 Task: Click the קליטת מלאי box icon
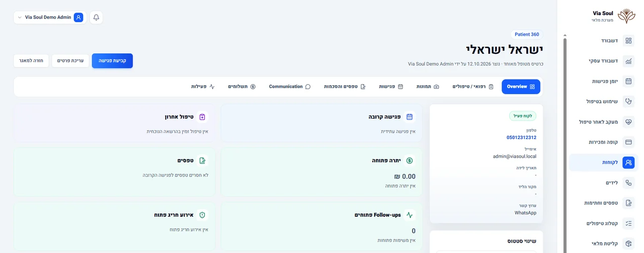click(628, 243)
